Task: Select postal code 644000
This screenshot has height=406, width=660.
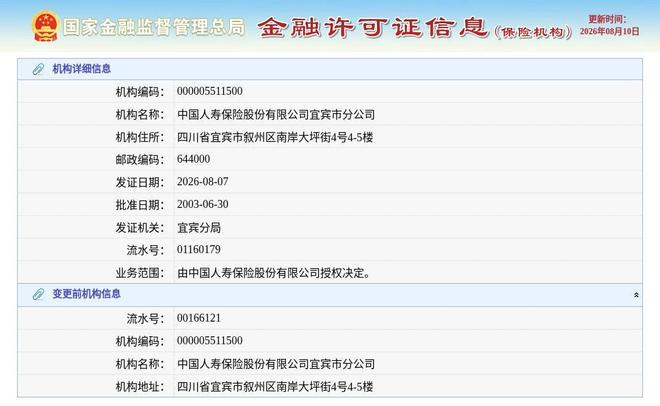Action: pos(193,159)
